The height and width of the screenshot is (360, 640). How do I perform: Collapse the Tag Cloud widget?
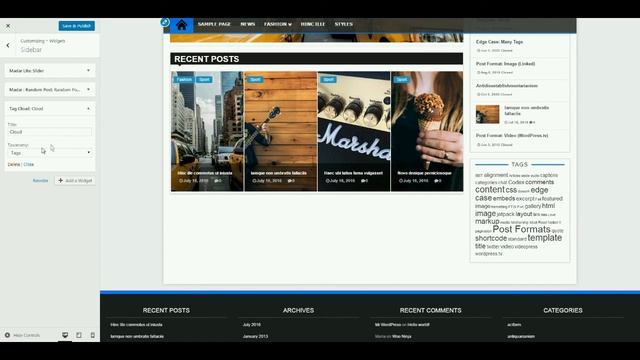pos(50,109)
